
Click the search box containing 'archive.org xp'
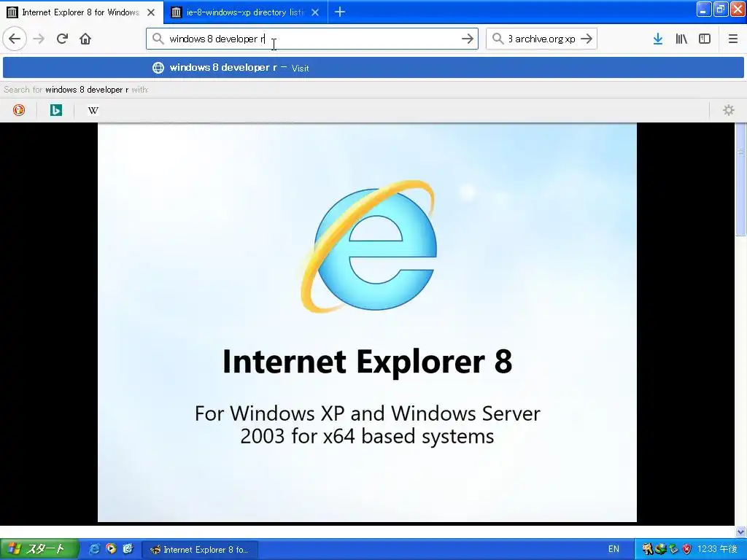click(x=542, y=39)
